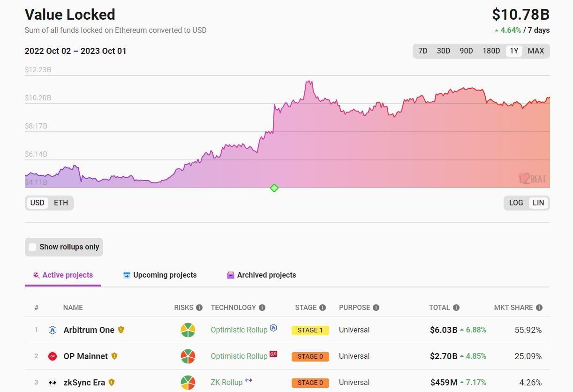573x392 pixels.
Task: Select the MAX time range
Action: click(536, 51)
